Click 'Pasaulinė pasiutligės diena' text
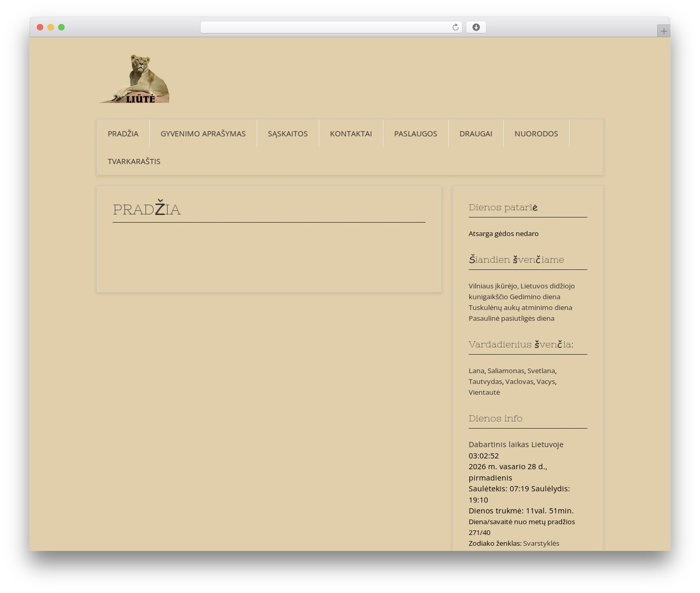Screen dimensions: 700x593 (x=511, y=318)
